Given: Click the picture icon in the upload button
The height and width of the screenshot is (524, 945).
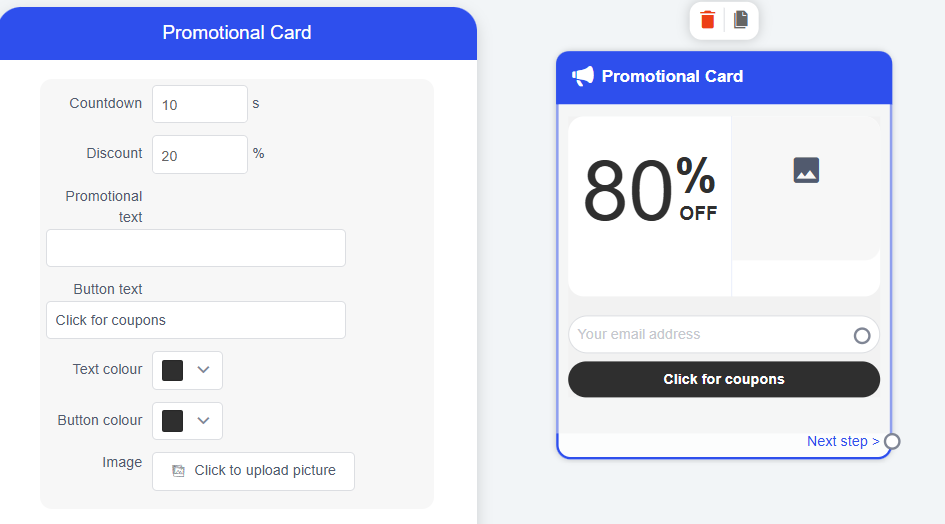Looking at the screenshot, I should [x=179, y=471].
